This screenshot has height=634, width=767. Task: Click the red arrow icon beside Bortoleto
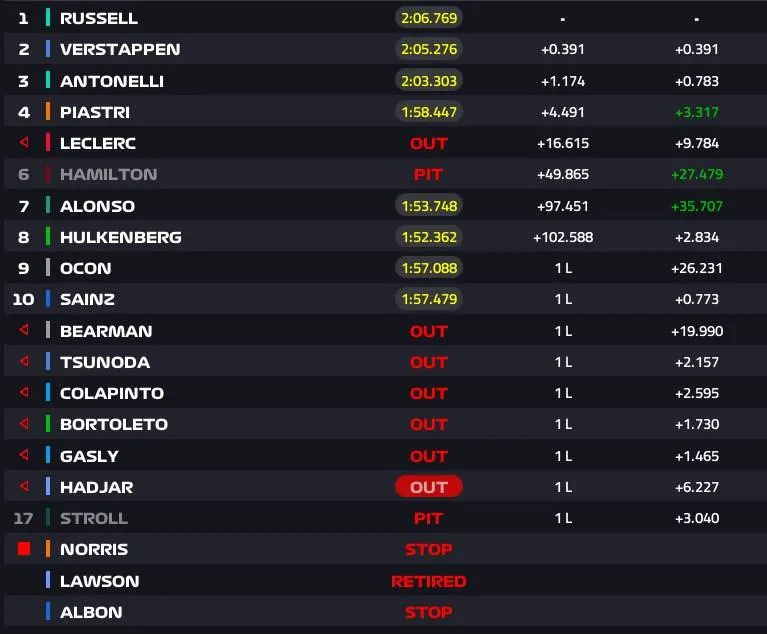click(x=24, y=424)
